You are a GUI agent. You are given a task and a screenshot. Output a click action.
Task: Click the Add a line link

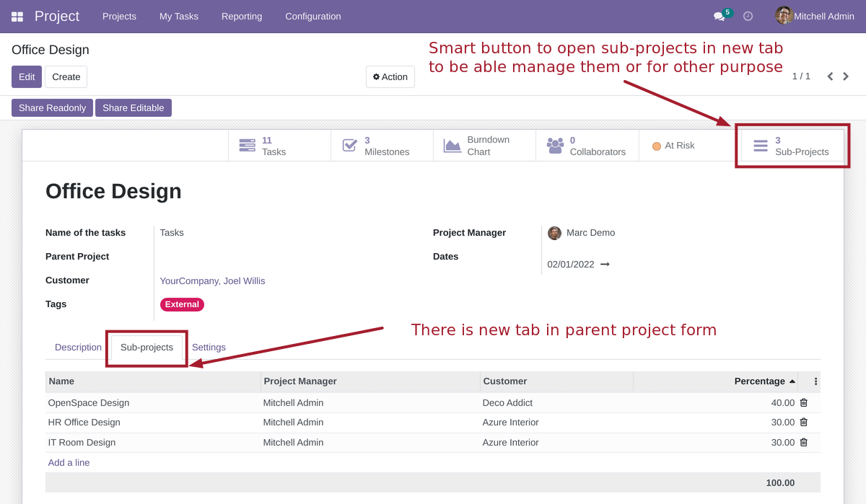coord(69,462)
